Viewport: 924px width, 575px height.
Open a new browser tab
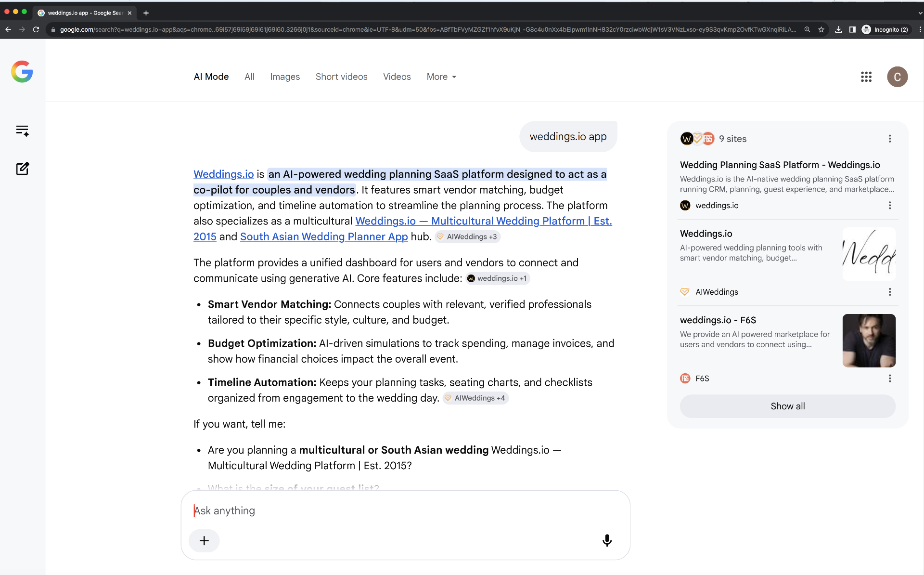click(x=146, y=13)
